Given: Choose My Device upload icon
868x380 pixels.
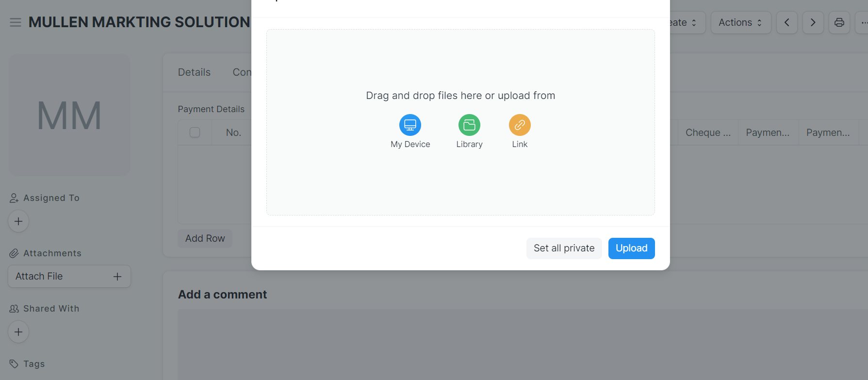Looking at the screenshot, I should (410, 125).
